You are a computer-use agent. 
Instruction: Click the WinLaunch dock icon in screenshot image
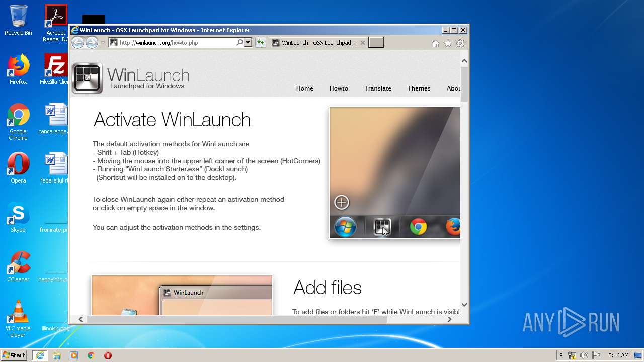point(382,227)
